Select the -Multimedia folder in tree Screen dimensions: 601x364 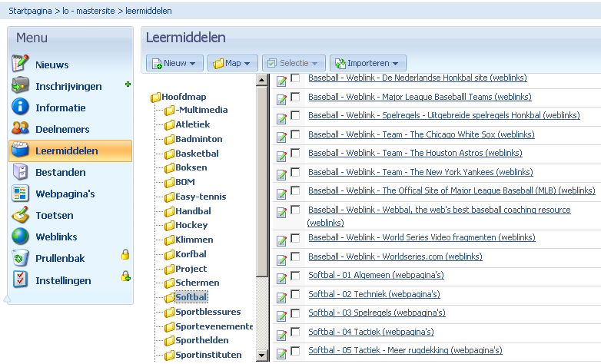click(201, 110)
